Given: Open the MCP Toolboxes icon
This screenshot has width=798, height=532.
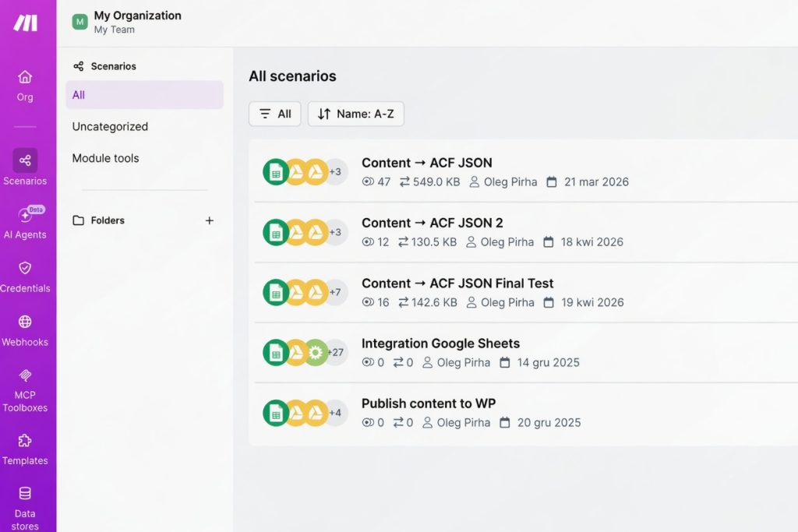Looking at the screenshot, I should click(x=25, y=376).
